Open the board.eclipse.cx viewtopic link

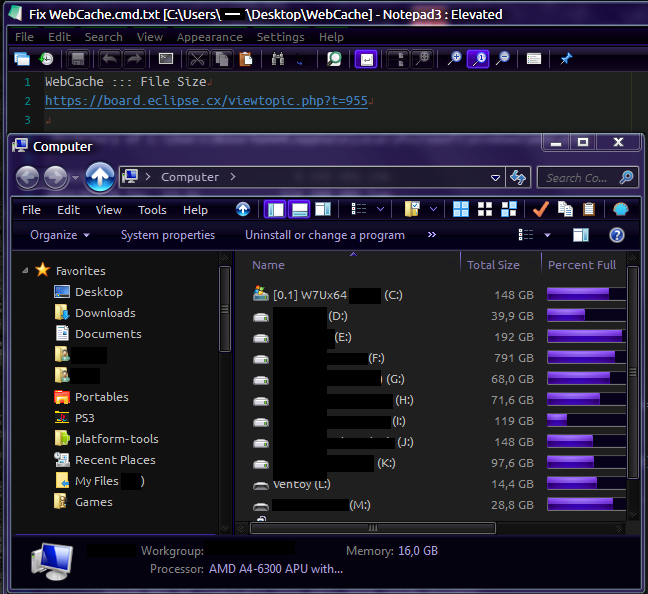pyautogui.click(x=206, y=101)
